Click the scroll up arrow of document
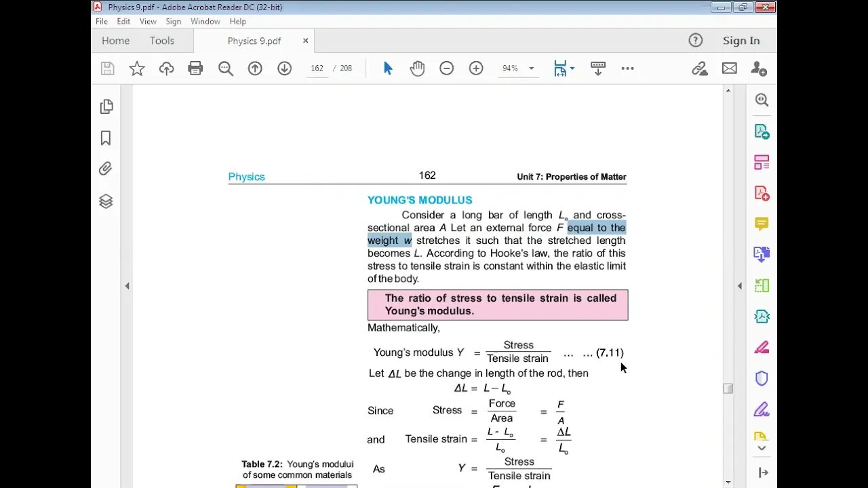 728,90
